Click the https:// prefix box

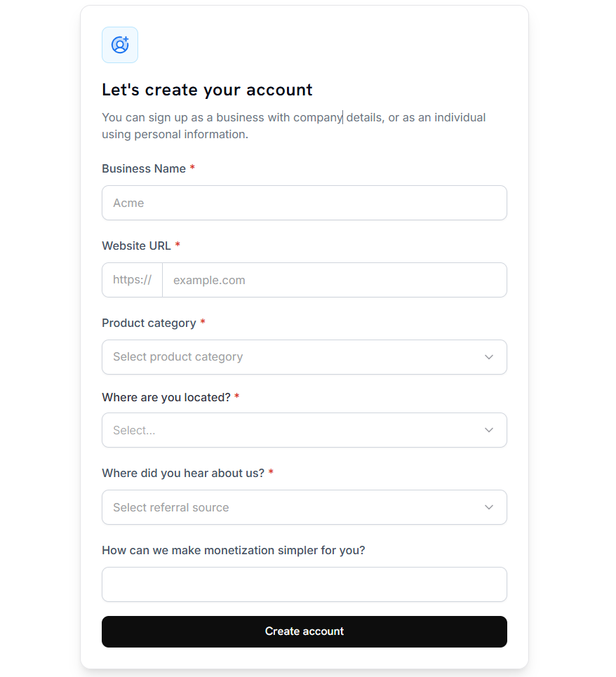click(x=132, y=280)
